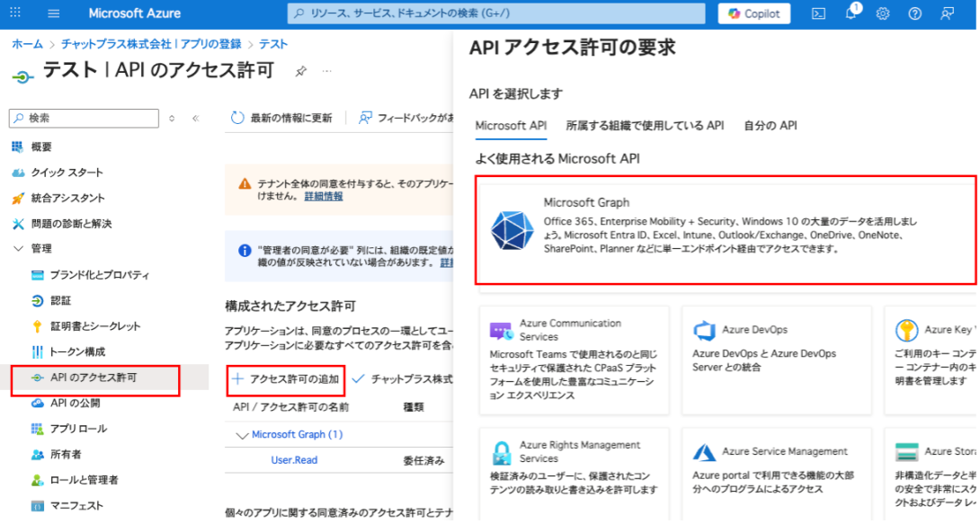This screenshot has width=980, height=524.
Task: Open 認証 menu item
Action: coord(60,300)
